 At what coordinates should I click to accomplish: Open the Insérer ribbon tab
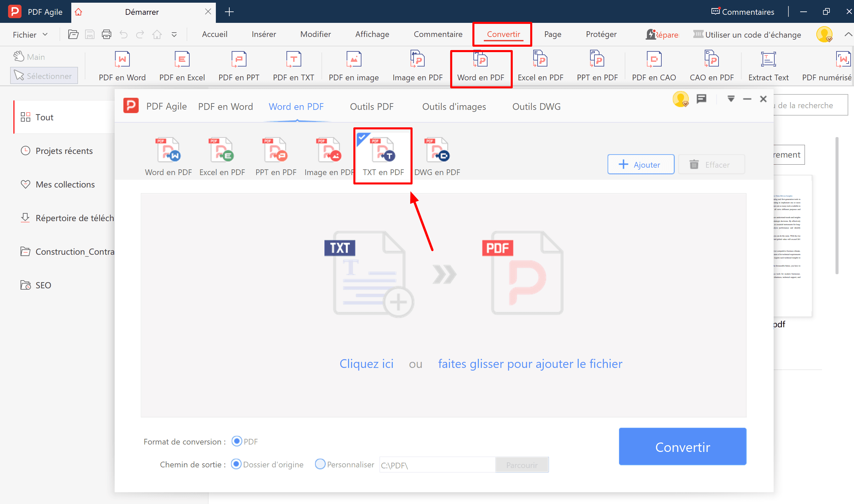264,34
